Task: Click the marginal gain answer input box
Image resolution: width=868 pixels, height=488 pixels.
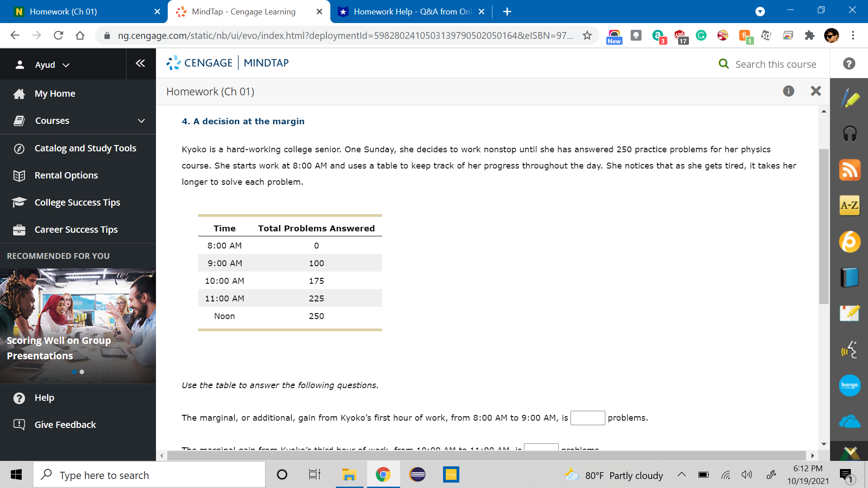Action: pyautogui.click(x=588, y=418)
